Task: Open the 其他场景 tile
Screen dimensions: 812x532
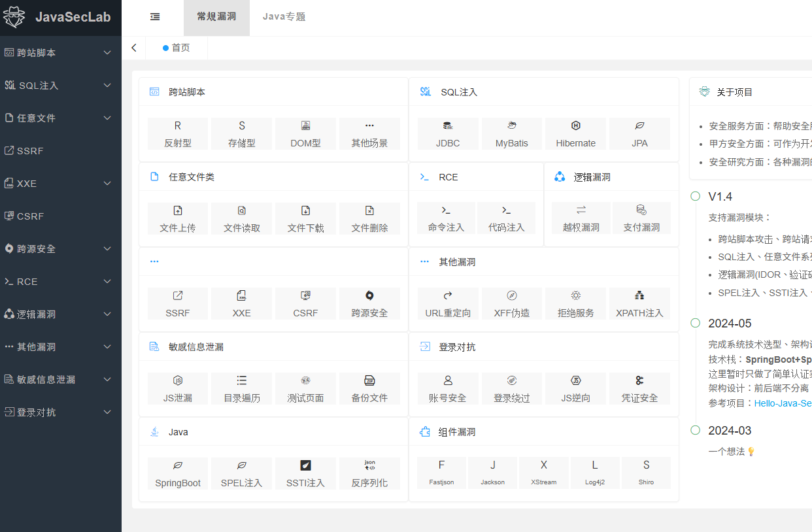Action: (x=369, y=134)
